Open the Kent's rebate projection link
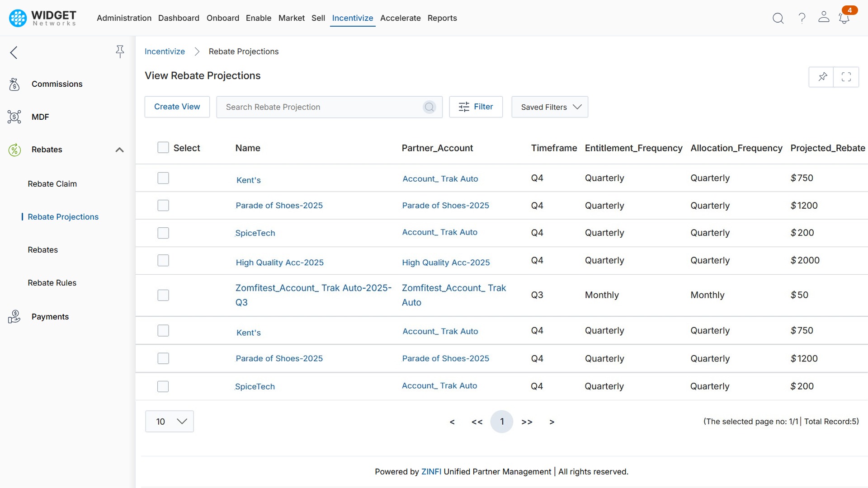This screenshot has width=868, height=488. coord(248,180)
